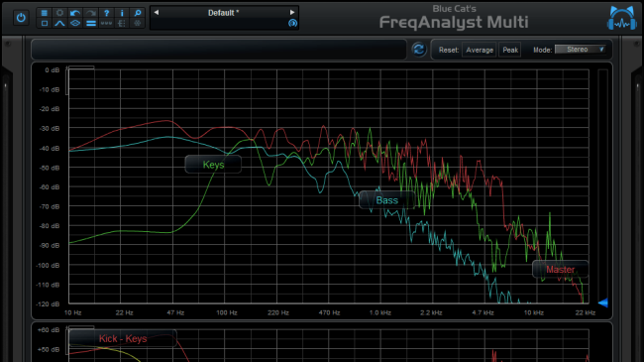This screenshot has height=362, width=644.
Task: Click the '22 kHz' frequency label
Action: 586,312
